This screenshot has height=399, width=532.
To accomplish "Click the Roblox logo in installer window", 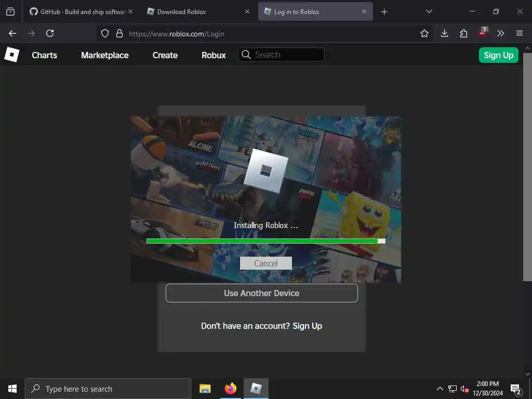I will click(x=266, y=170).
